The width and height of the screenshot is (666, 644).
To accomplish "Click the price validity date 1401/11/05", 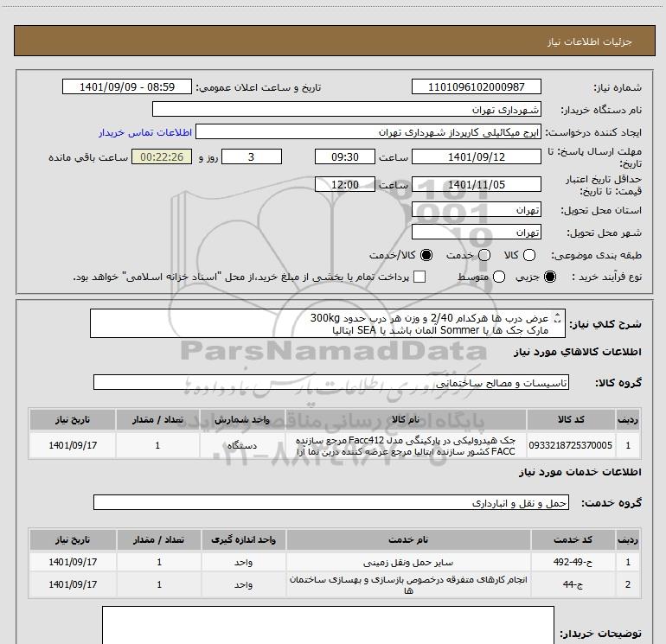I will tap(476, 184).
